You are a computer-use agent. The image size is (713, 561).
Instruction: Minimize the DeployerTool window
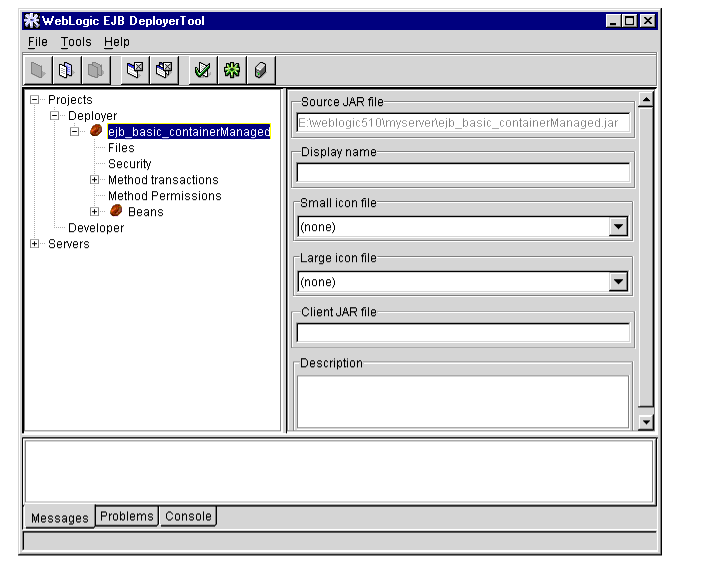point(613,20)
